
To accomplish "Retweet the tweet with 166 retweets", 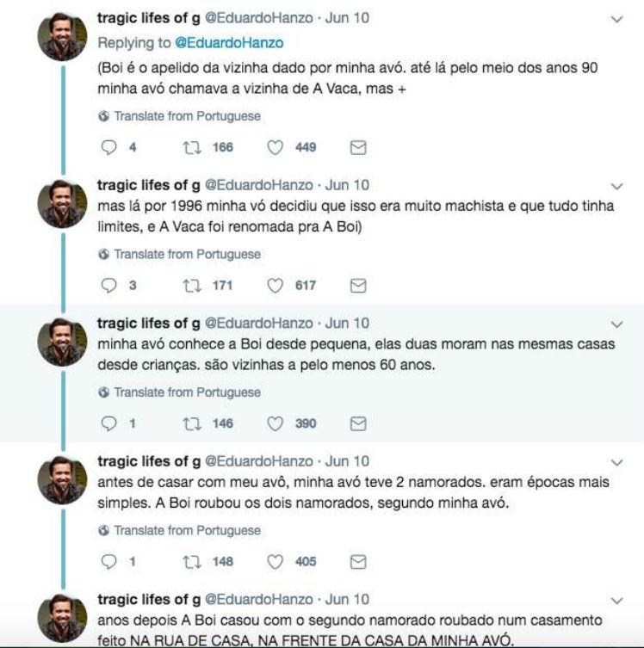I will click(191, 147).
